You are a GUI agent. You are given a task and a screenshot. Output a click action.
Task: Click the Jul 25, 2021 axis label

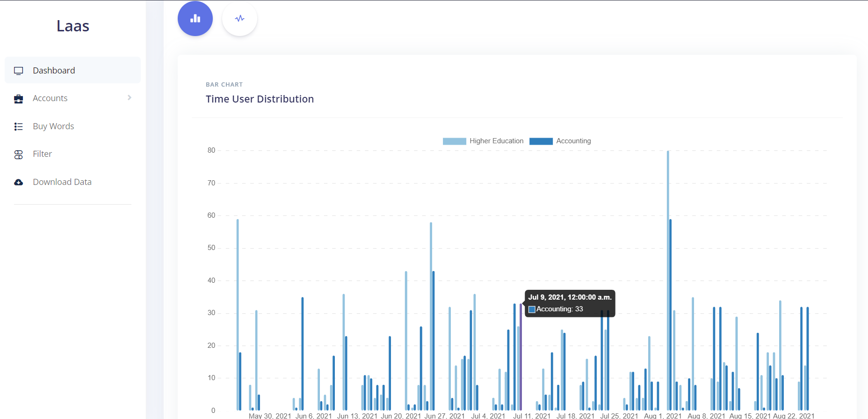click(619, 416)
